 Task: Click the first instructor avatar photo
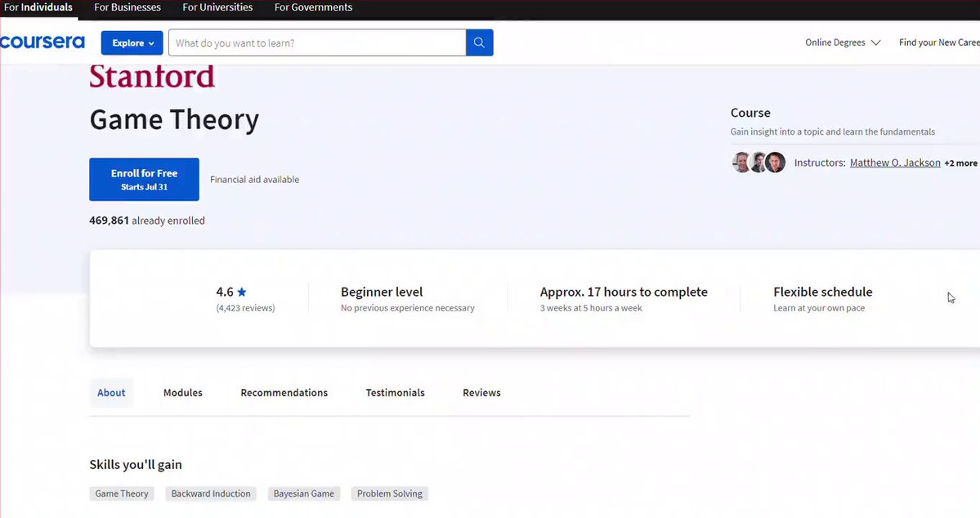741,163
